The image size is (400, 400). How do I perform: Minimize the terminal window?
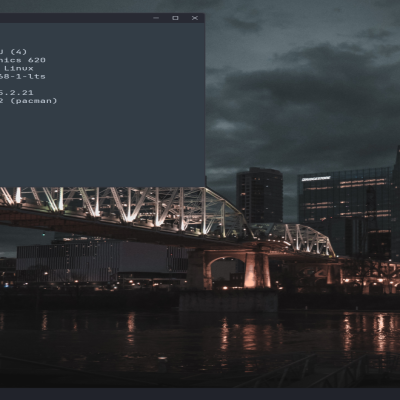tap(156, 18)
